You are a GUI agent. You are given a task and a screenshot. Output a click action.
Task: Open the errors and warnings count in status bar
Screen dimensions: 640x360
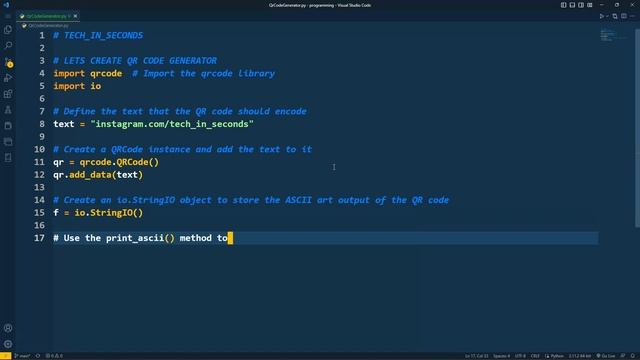(54, 356)
